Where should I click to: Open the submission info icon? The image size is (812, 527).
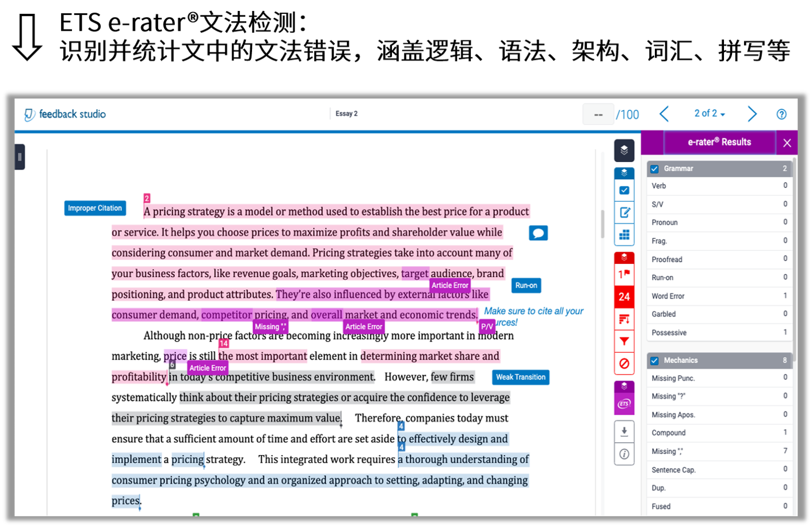click(x=624, y=454)
